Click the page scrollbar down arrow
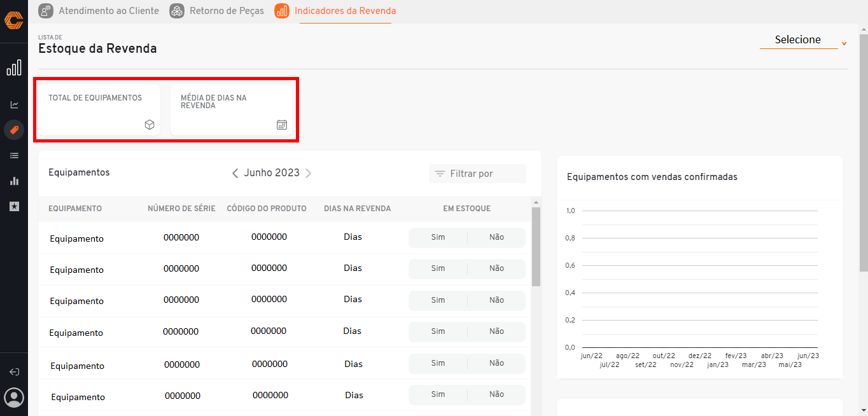868x416 pixels. pyautogui.click(x=864, y=410)
